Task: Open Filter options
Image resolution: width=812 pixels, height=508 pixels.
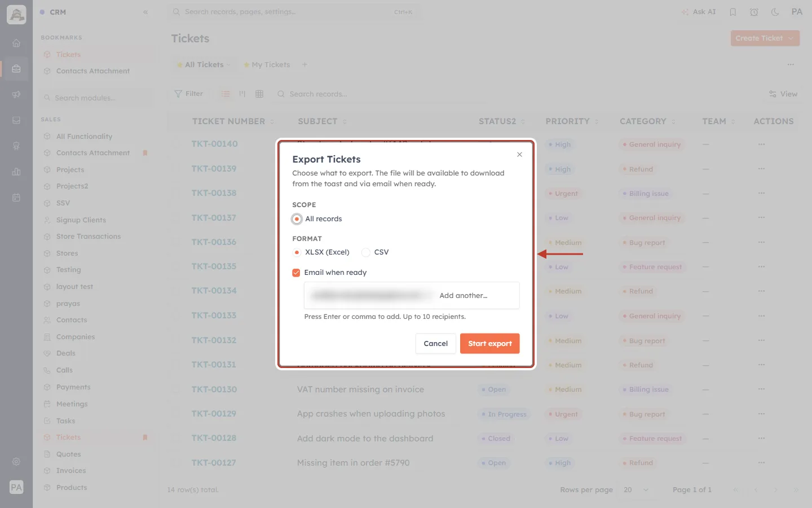Action: coord(189,94)
